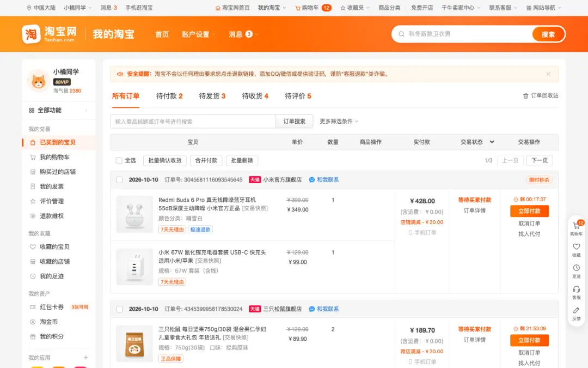Open the order recycle bin 订单回收站
The image size is (588, 368).
541,96
